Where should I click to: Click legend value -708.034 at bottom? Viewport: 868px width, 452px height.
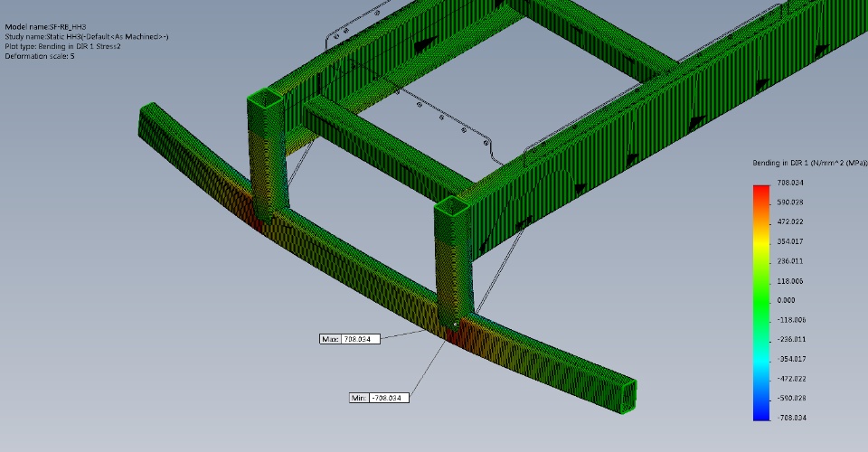point(791,418)
